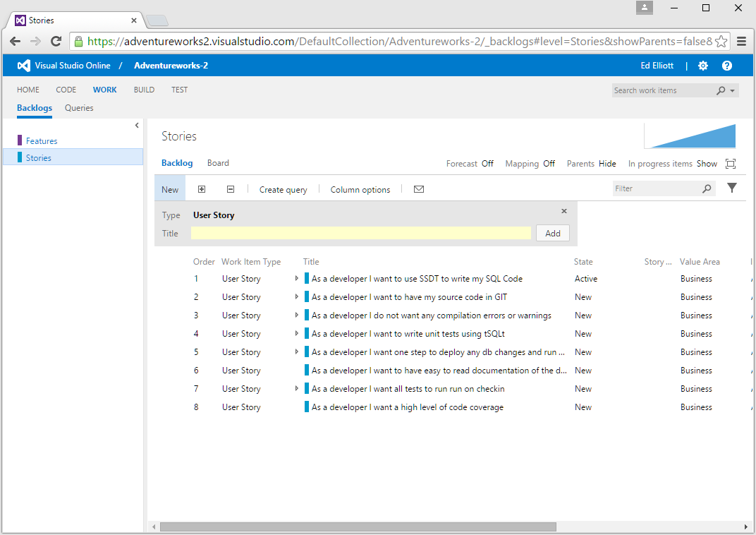Toggle Parents Hide setting

606,164
